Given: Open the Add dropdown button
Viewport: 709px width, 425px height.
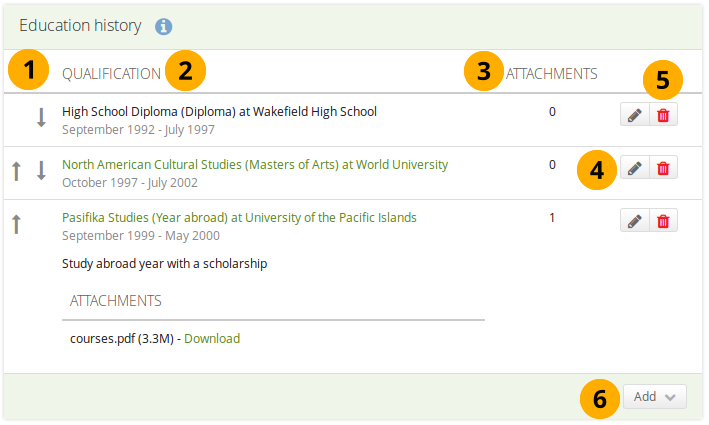Looking at the screenshot, I should pos(655,397).
